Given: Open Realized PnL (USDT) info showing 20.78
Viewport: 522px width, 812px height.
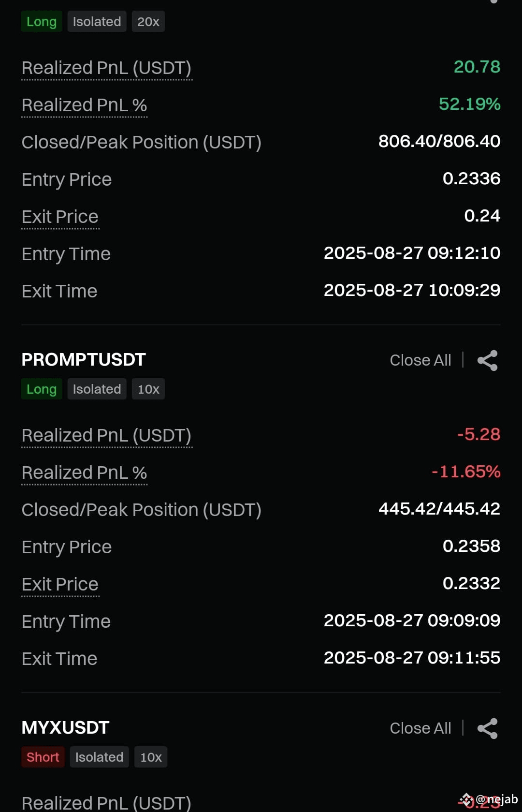Looking at the screenshot, I should [107, 69].
